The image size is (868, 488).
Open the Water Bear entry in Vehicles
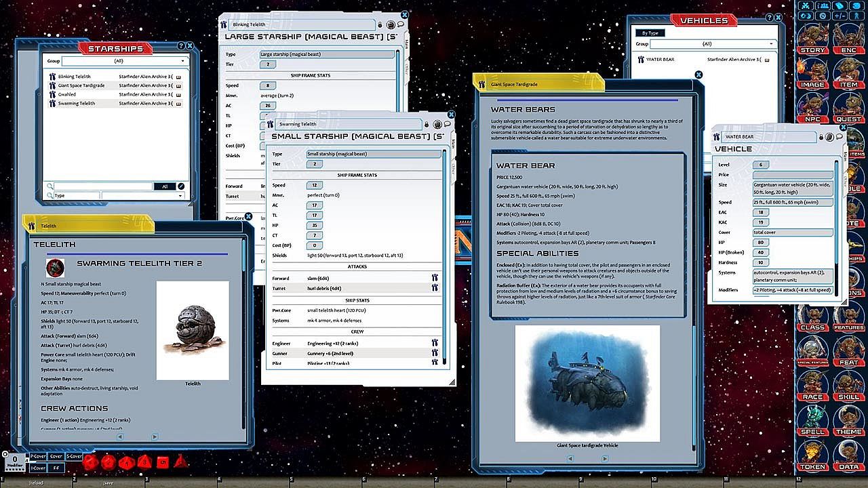tap(660, 60)
